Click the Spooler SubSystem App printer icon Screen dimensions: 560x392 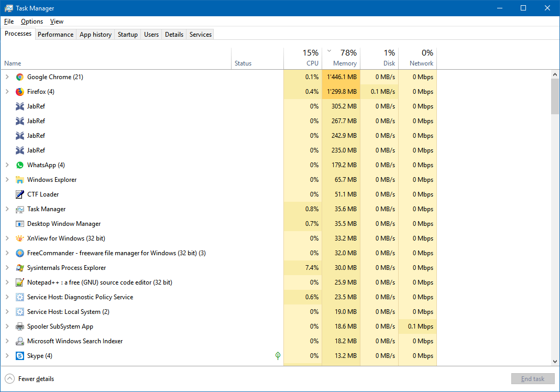pos(19,326)
